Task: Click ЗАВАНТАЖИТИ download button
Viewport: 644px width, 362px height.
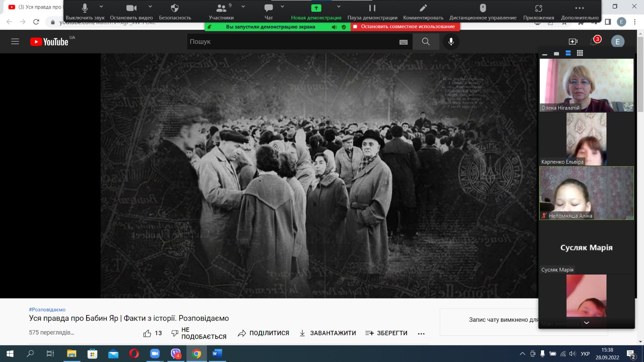Action: coord(328,333)
